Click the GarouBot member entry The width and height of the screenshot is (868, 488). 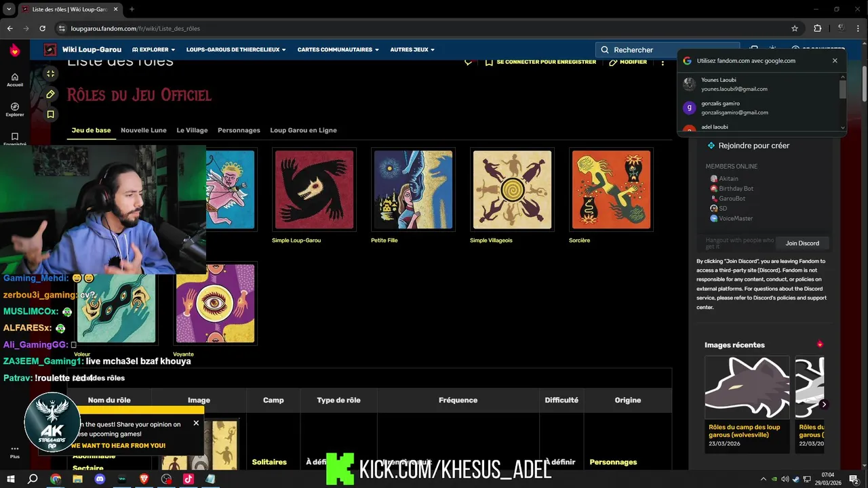(728, 199)
